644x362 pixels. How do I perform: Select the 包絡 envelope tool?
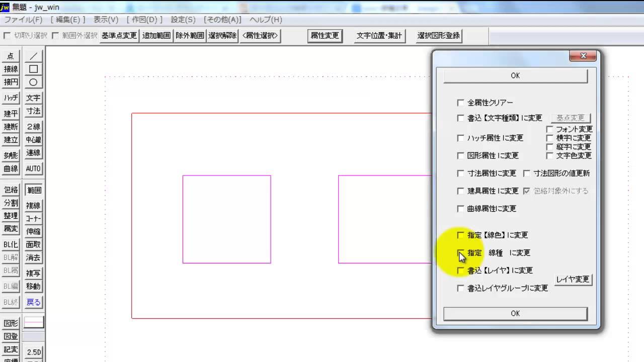(x=11, y=190)
